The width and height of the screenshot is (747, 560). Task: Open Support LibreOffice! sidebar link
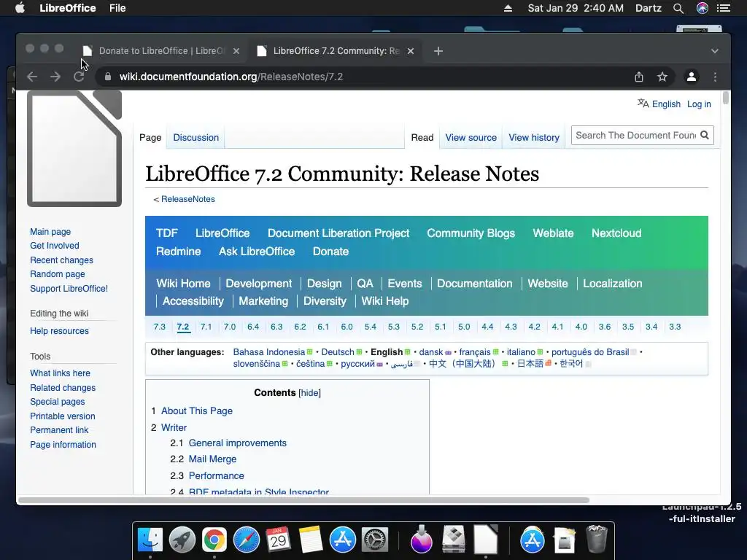[x=69, y=289]
